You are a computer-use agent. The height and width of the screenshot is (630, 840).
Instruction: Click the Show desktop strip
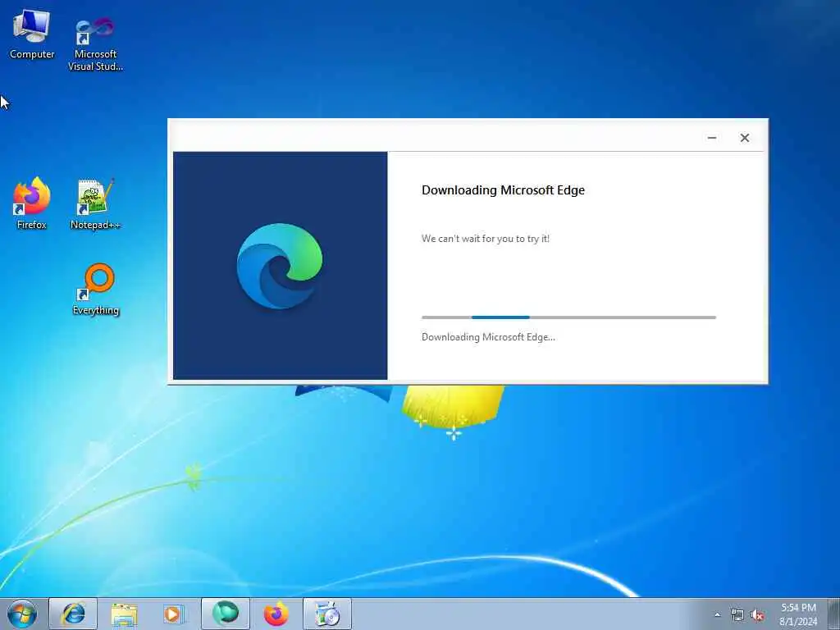click(834, 614)
